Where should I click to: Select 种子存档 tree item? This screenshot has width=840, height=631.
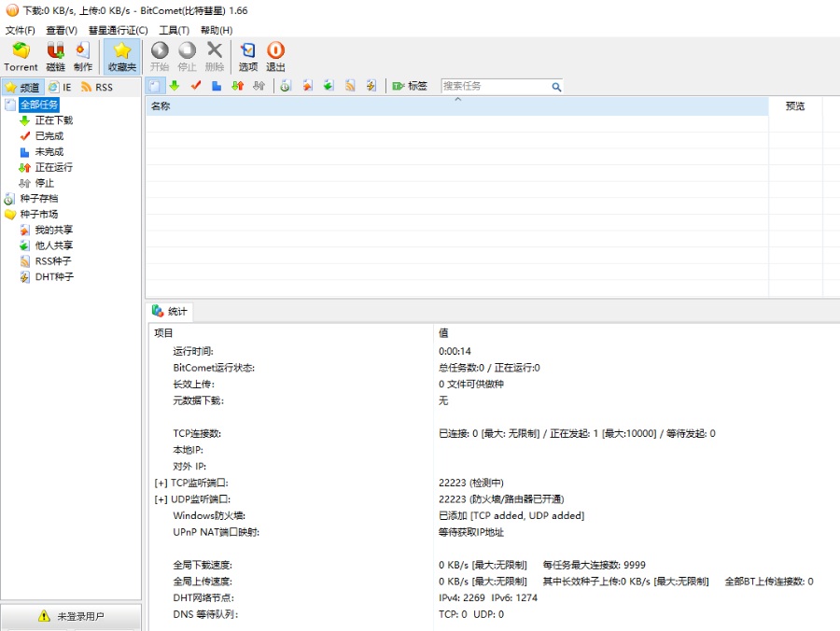tap(39, 198)
